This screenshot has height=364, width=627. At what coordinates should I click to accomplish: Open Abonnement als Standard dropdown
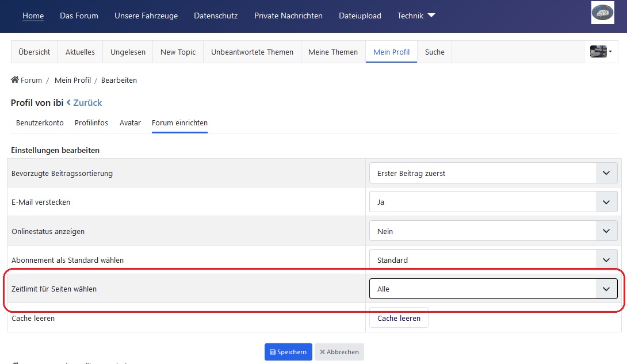(493, 260)
